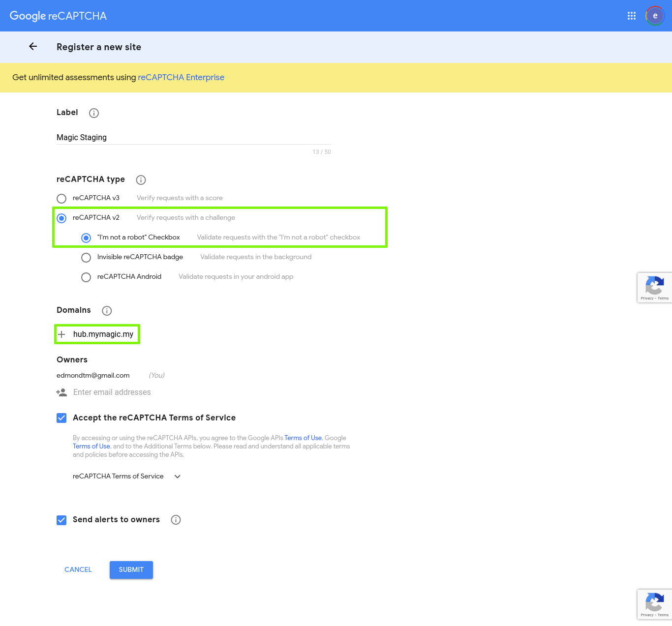Viewport: 672px width, 626px height.
Task: Open the Google apps grid
Action: pos(632,16)
